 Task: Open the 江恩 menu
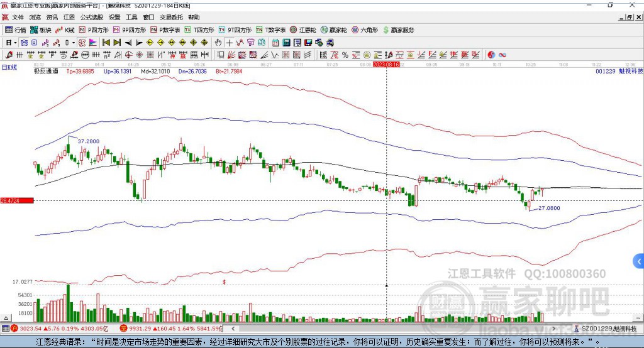[x=69, y=17]
